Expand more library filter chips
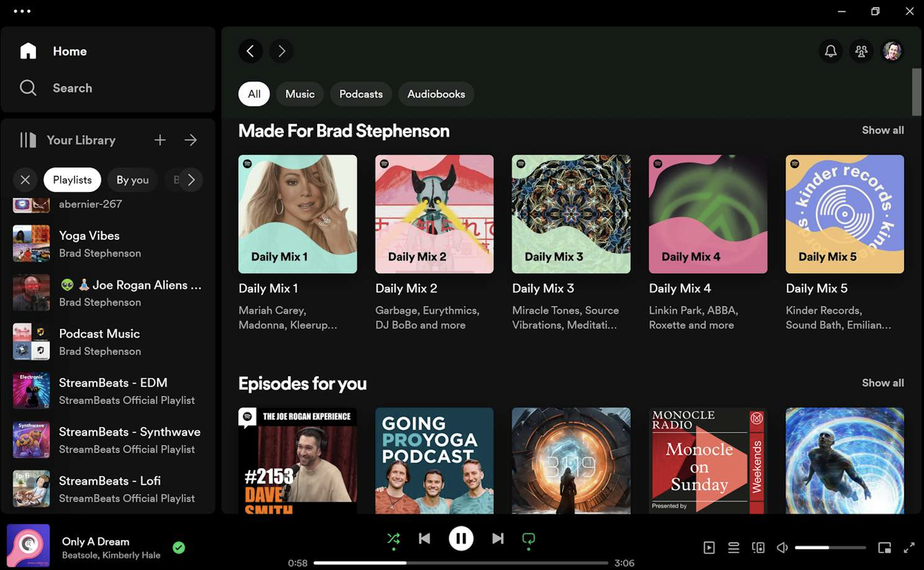This screenshot has width=924, height=570. point(192,180)
